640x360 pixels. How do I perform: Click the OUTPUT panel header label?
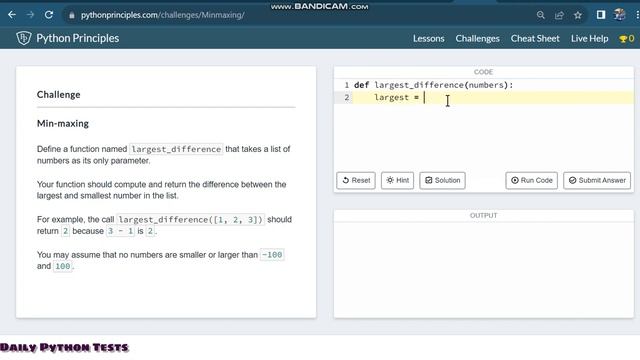pos(483,216)
